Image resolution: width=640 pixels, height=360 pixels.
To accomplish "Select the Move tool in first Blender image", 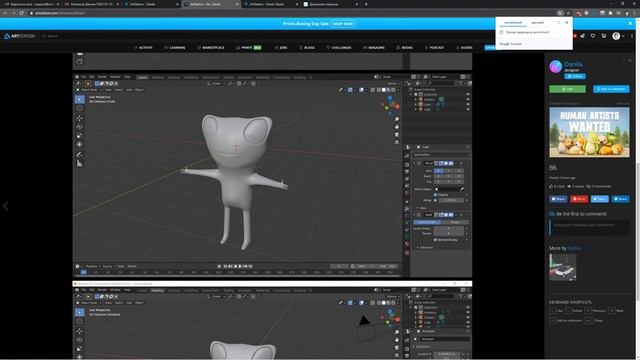I will click(80, 118).
